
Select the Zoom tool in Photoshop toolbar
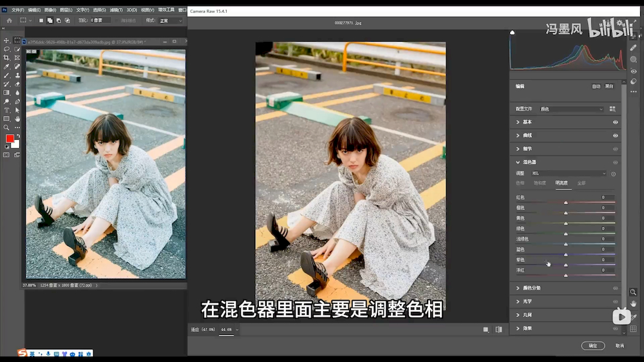point(6,128)
